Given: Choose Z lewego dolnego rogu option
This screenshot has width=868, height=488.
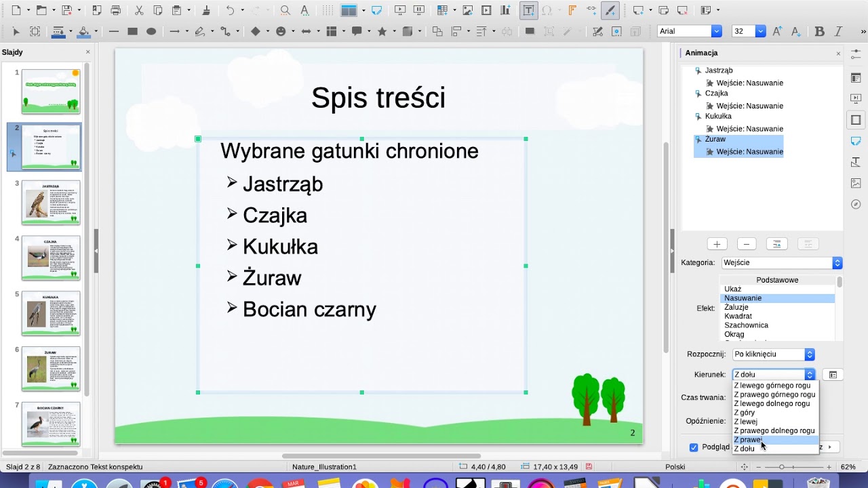Looking at the screenshot, I should tap(776, 403).
